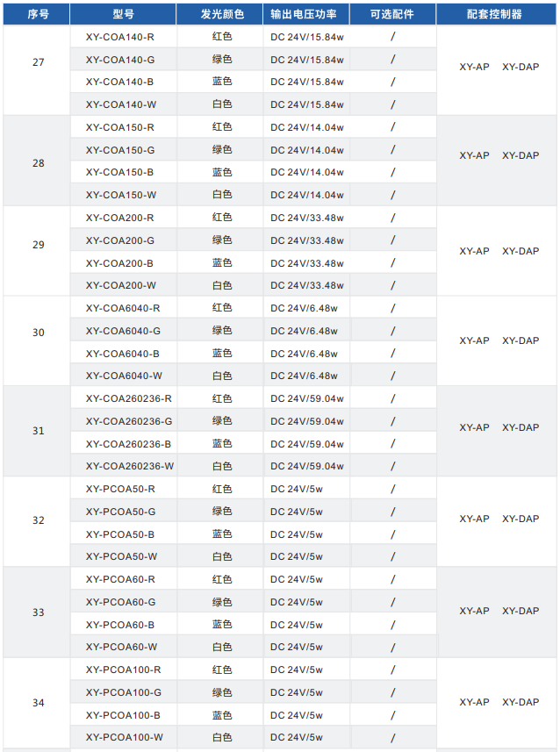560x752 pixels.
Task: Click the XY-PCOA50-G model cell
Action: coord(121,512)
